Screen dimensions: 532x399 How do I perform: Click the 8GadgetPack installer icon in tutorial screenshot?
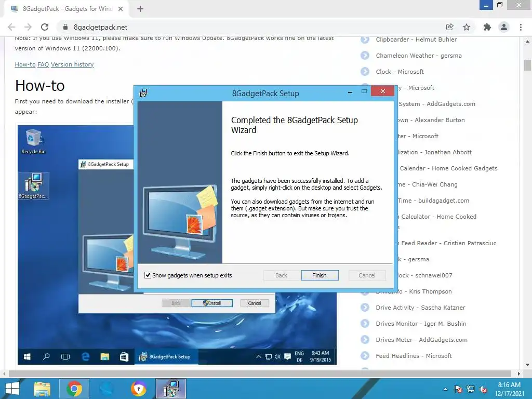tap(33, 185)
